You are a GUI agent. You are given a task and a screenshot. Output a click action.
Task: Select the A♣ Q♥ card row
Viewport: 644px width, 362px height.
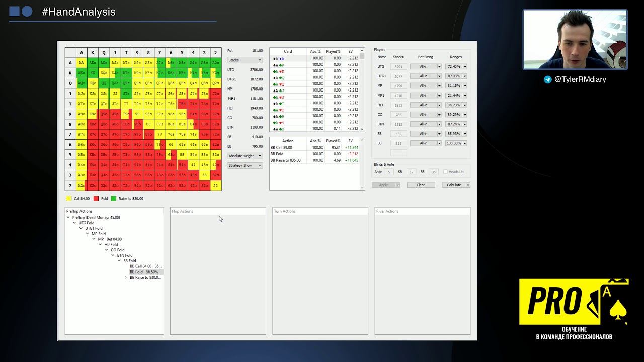315,84
